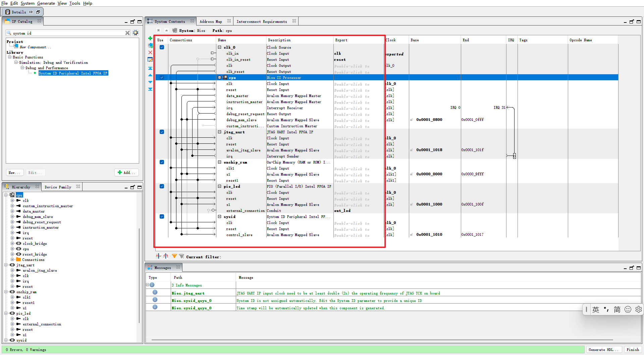Click the move-to-top blue arrow icon
The width and height of the screenshot is (644, 355).
click(150, 68)
